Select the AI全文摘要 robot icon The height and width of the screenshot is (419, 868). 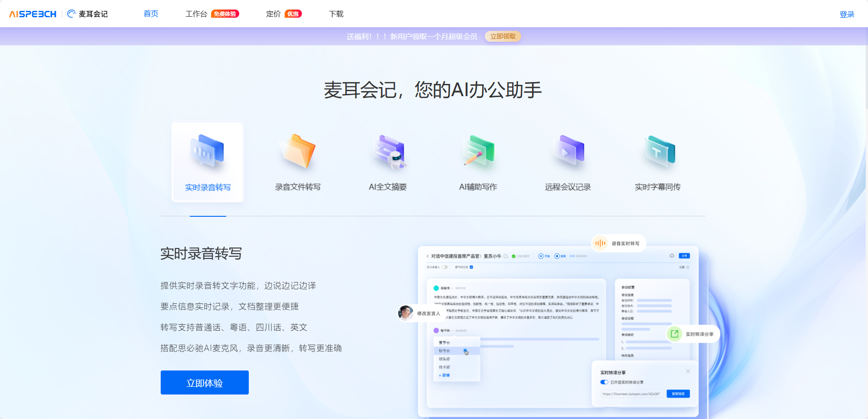point(388,152)
